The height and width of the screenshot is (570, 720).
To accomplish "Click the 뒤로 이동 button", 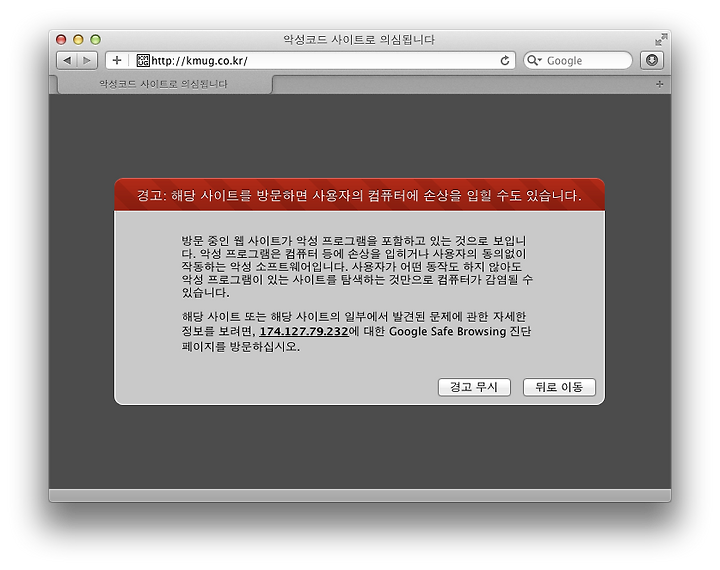I will pos(559,387).
